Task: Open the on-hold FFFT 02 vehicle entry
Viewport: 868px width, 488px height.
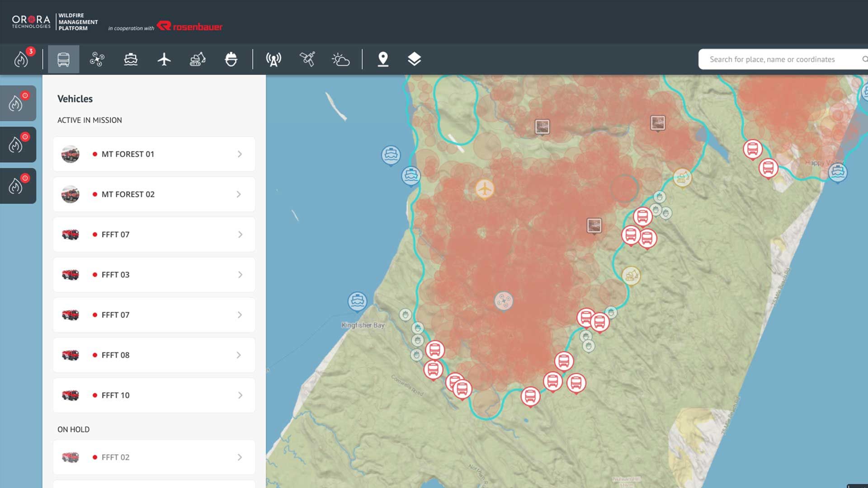Action: point(154,457)
